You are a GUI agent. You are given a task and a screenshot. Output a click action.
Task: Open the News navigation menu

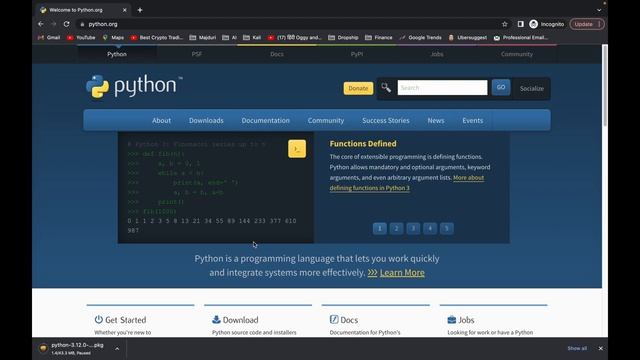(436, 120)
